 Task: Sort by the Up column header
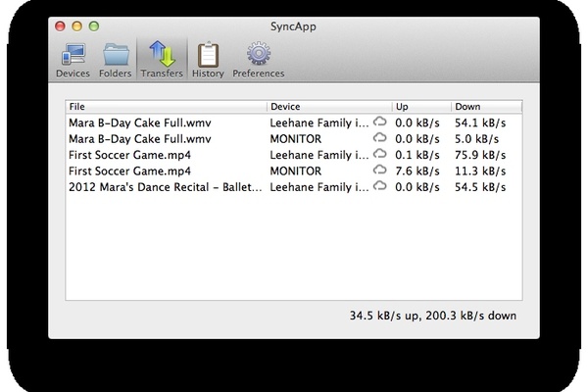pos(421,107)
